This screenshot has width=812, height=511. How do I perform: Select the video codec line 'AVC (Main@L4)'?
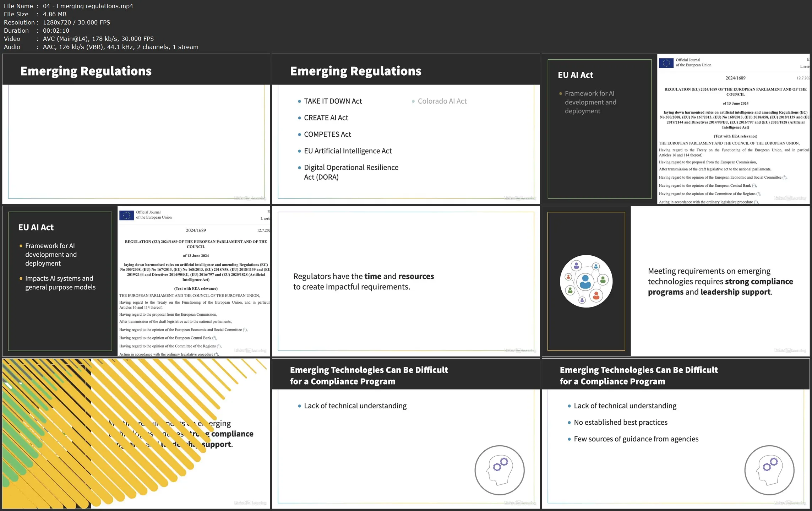coord(66,39)
